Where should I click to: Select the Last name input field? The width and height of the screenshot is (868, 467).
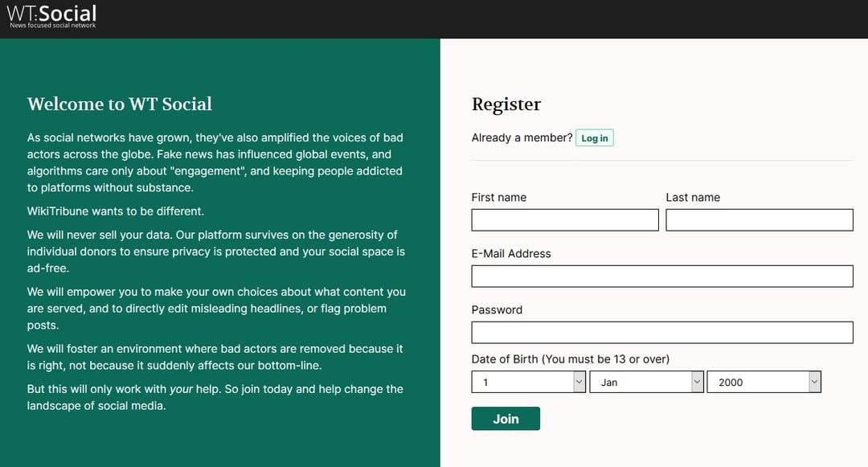point(759,219)
